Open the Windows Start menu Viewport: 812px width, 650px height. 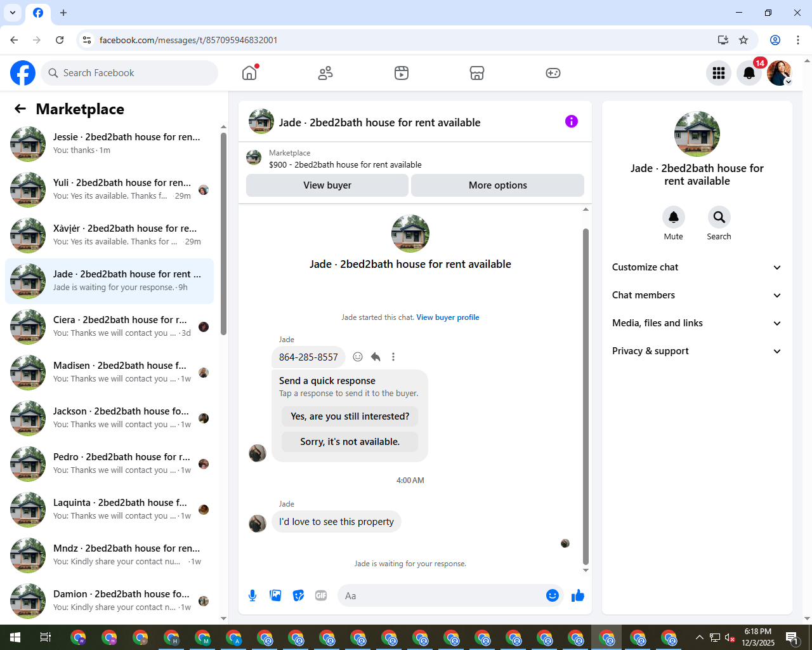point(15,637)
